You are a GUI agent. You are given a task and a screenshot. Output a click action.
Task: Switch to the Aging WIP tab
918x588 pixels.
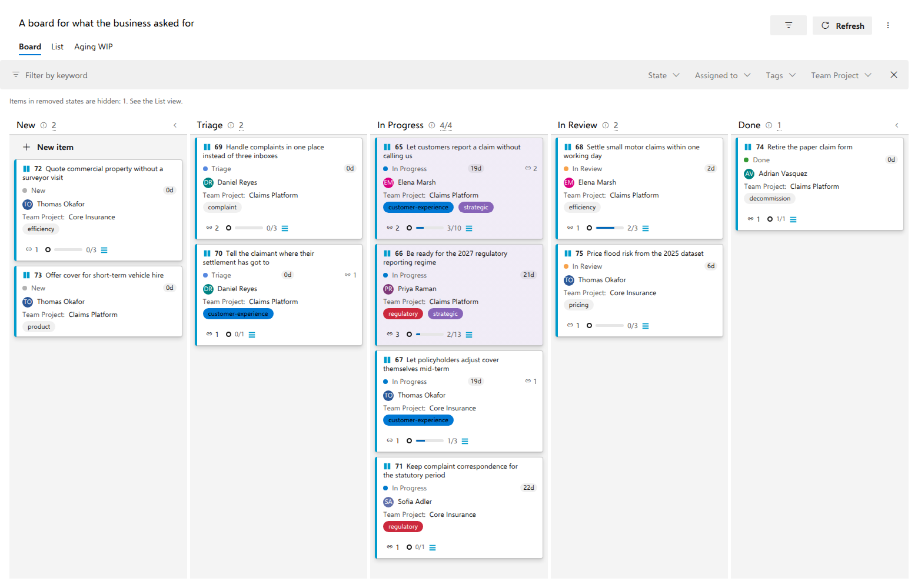pos(94,46)
